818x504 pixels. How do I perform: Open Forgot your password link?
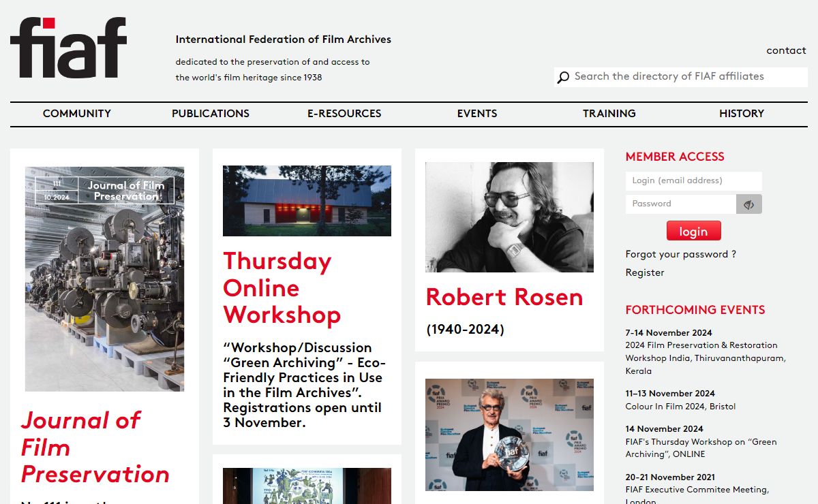(681, 254)
